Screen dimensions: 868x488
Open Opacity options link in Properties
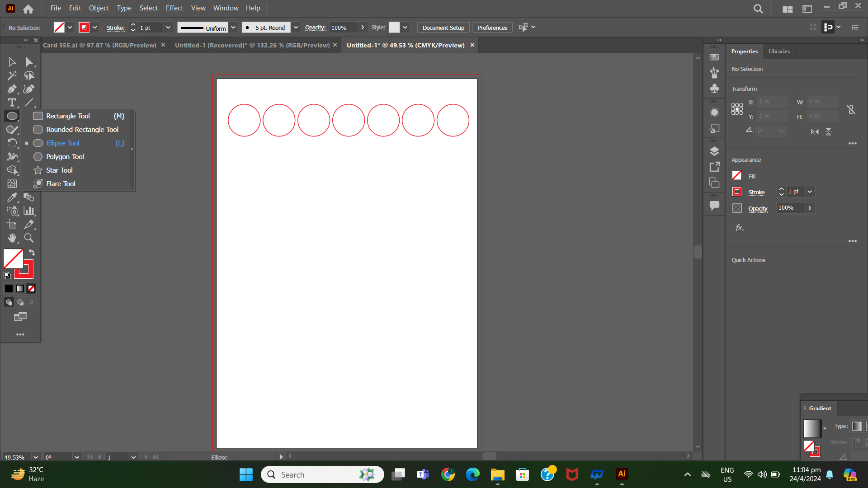(758, 209)
